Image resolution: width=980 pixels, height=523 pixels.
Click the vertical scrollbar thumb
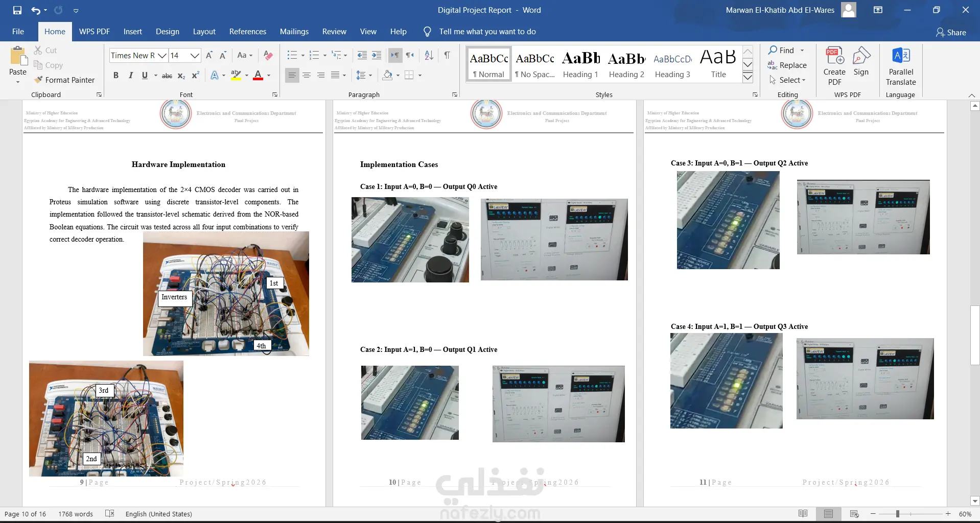975,335
